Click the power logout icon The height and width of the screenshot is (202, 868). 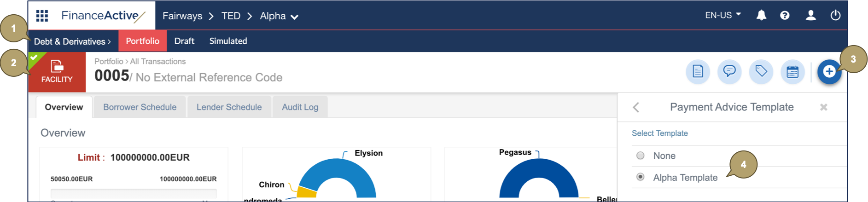tap(835, 16)
